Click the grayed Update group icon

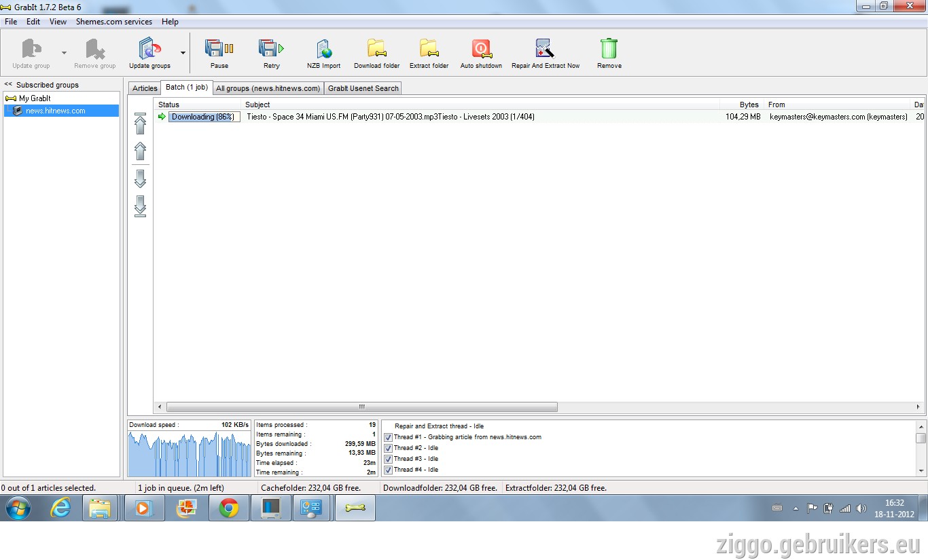pos(31,49)
